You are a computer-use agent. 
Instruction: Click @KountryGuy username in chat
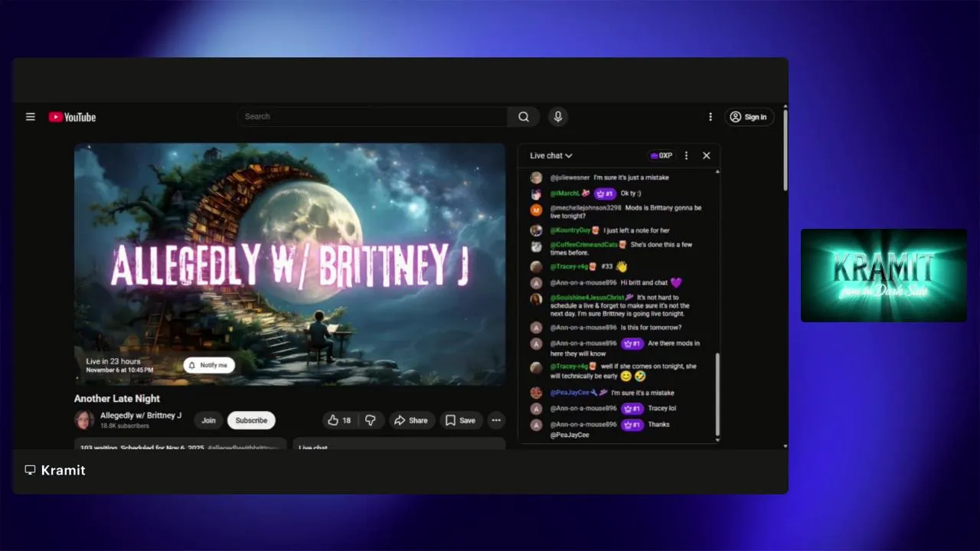570,230
